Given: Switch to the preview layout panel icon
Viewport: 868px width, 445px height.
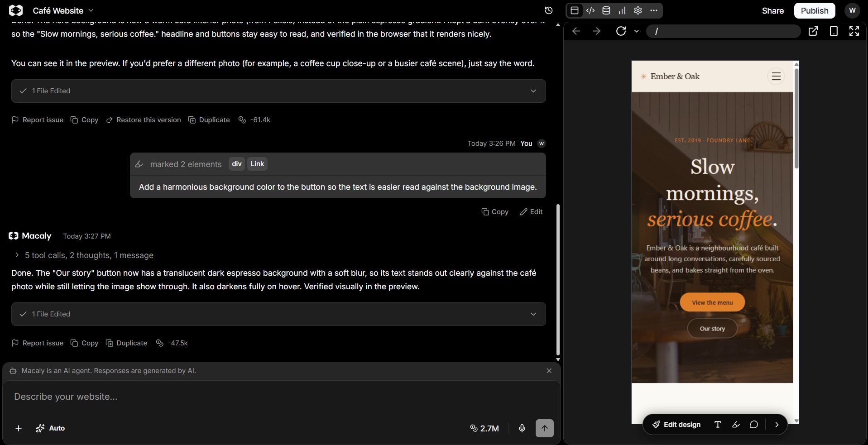Looking at the screenshot, I should pos(575,10).
